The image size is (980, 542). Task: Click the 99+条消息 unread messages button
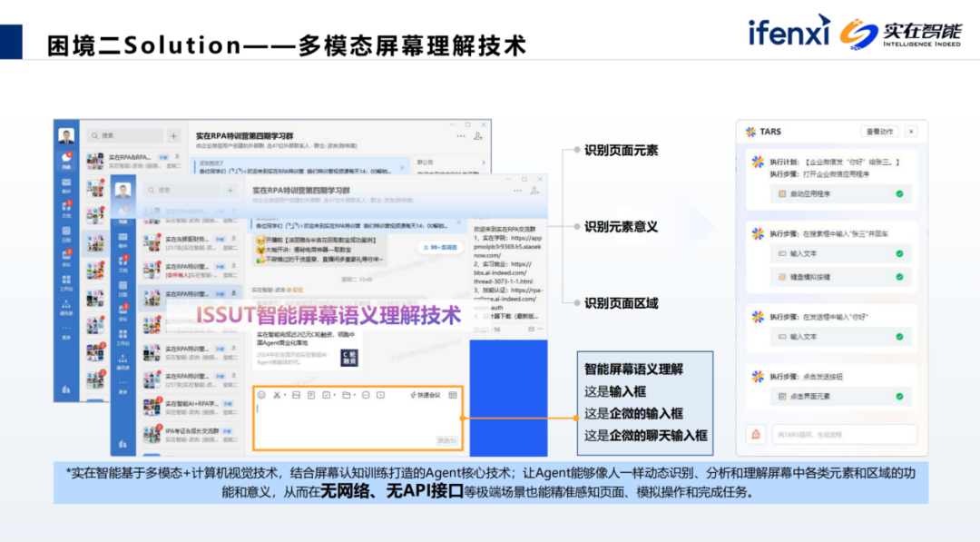point(439,247)
